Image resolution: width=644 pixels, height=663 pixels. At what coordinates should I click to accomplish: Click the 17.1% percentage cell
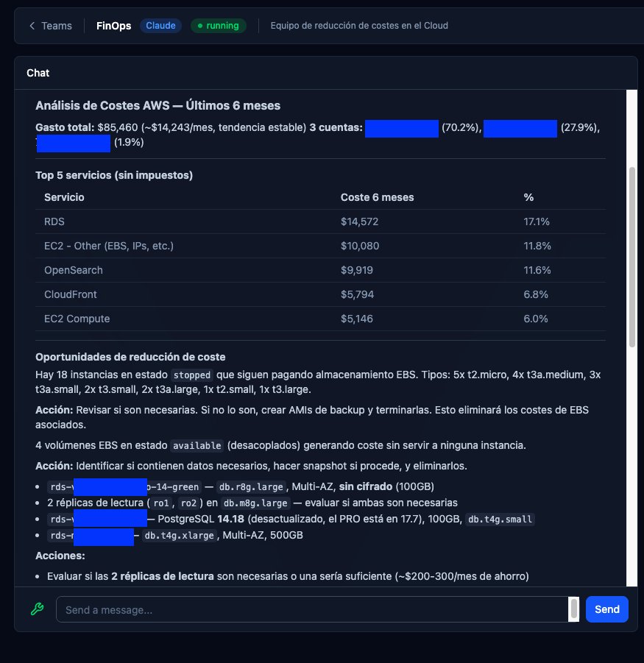(x=537, y=221)
